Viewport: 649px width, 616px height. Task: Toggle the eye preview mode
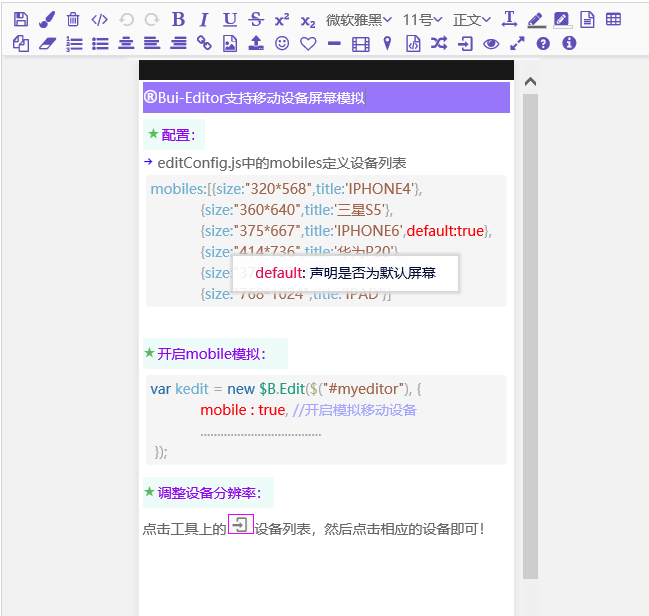(x=491, y=43)
